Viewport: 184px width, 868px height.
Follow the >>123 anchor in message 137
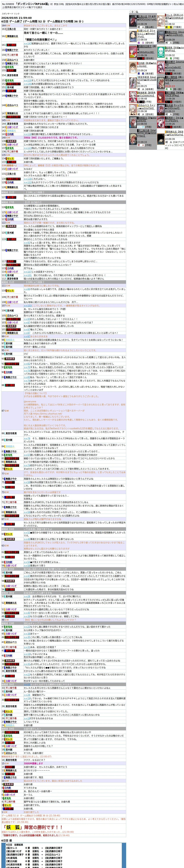pyautogui.click(x=27, y=148)
